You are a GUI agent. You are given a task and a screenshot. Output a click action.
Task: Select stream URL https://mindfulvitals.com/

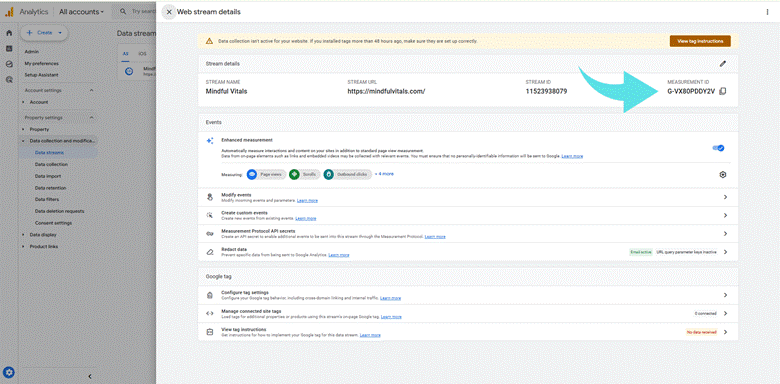387,92
